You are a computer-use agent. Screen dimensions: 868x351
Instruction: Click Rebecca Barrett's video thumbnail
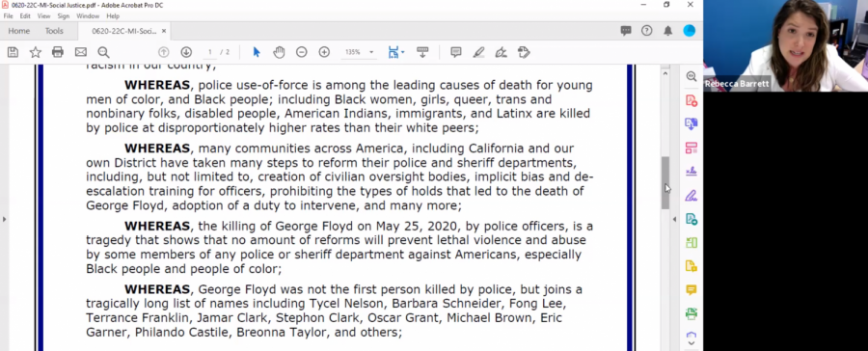[x=785, y=45]
